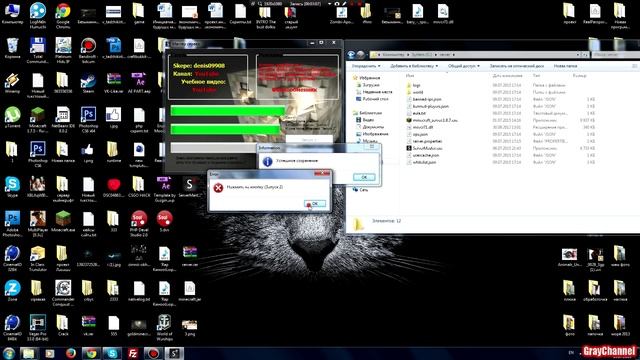The image size is (640, 360).
Task: Open Total Commander desktop shortcut
Action: coord(38,50)
